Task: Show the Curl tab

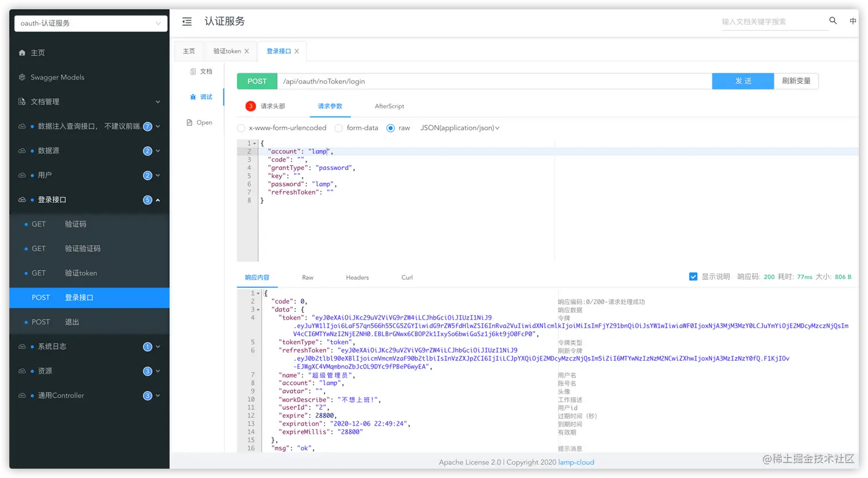Action: tap(407, 277)
